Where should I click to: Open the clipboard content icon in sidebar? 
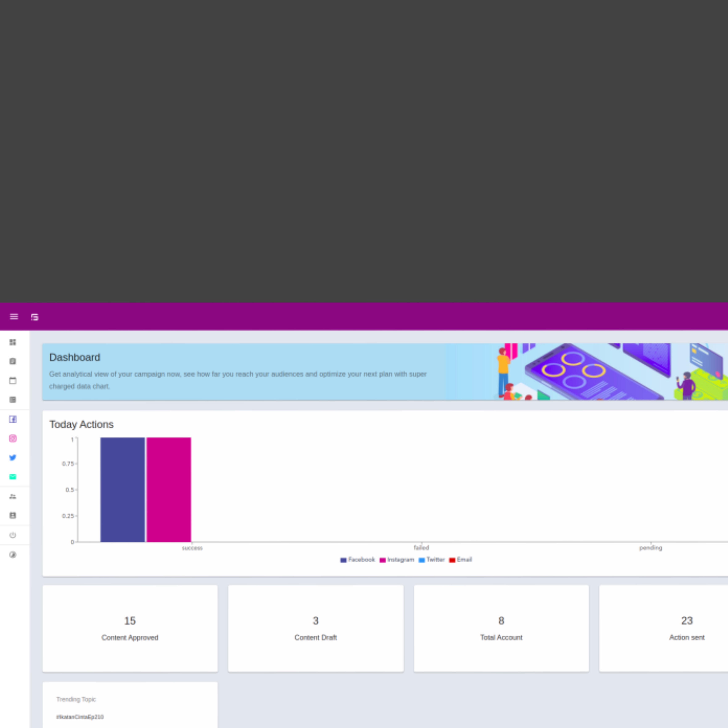(x=13, y=361)
